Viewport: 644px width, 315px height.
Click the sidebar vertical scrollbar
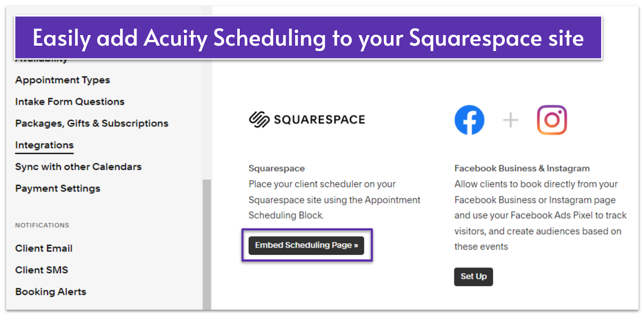coord(206,245)
